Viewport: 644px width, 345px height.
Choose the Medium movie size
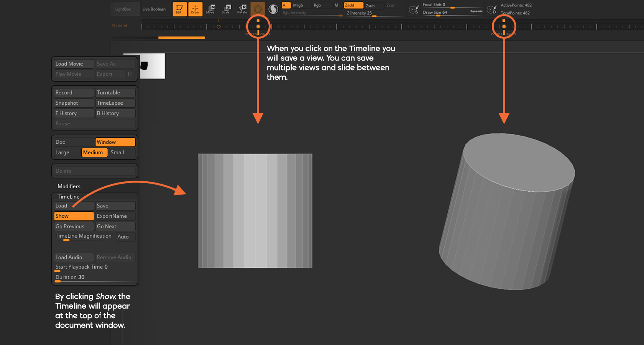94,153
